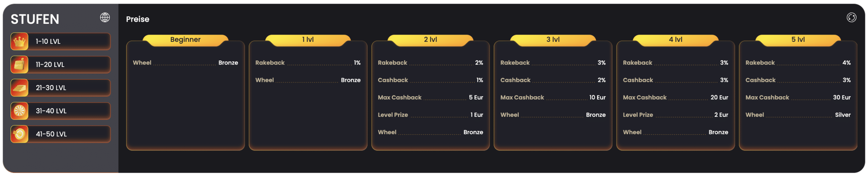868x177 pixels.
Task: Click the 1 lvl card header
Action: [x=308, y=40]
